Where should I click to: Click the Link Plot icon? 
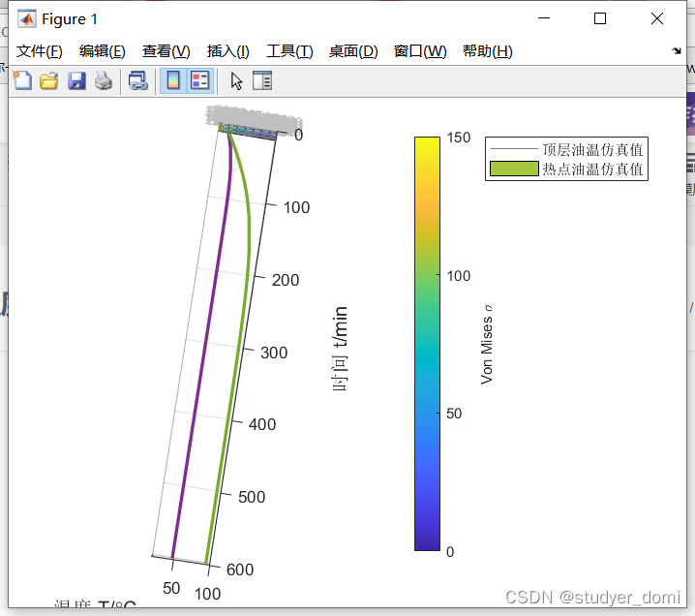[x=137, y=81]
